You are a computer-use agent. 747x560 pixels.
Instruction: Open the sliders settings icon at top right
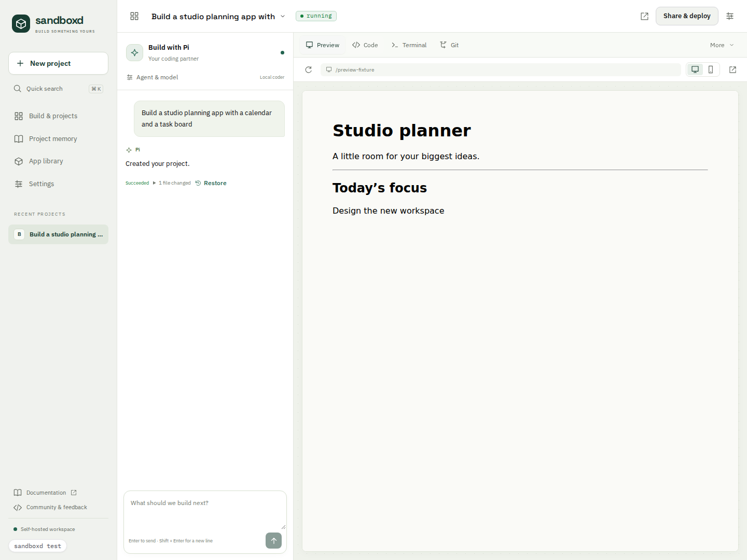tap(730, 16)
